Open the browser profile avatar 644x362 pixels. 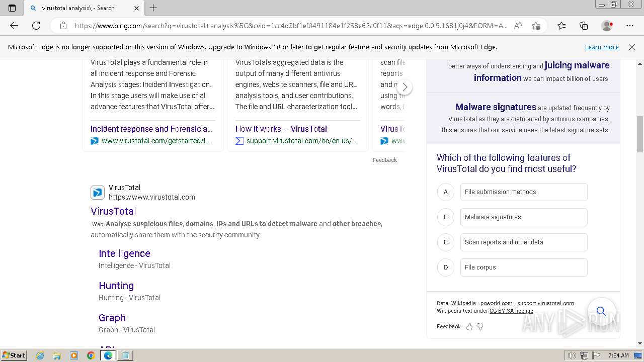[x=607, y=26]
